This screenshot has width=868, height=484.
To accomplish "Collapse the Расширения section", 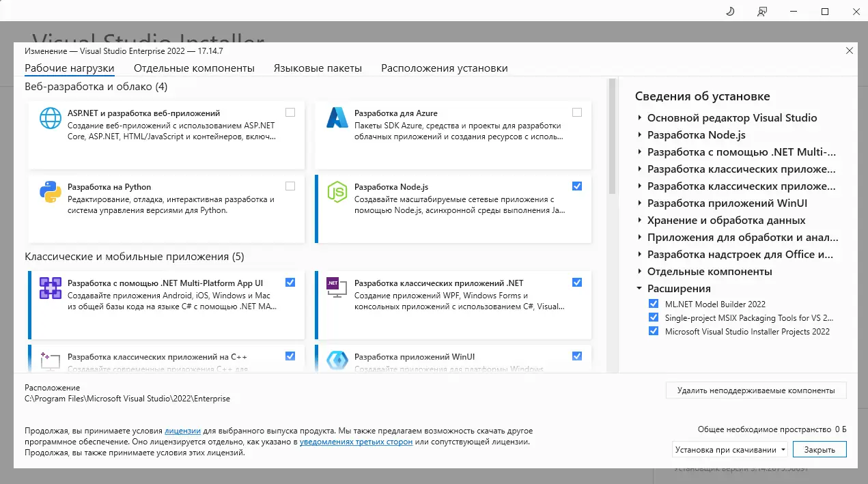I will (x=639, y=288).
